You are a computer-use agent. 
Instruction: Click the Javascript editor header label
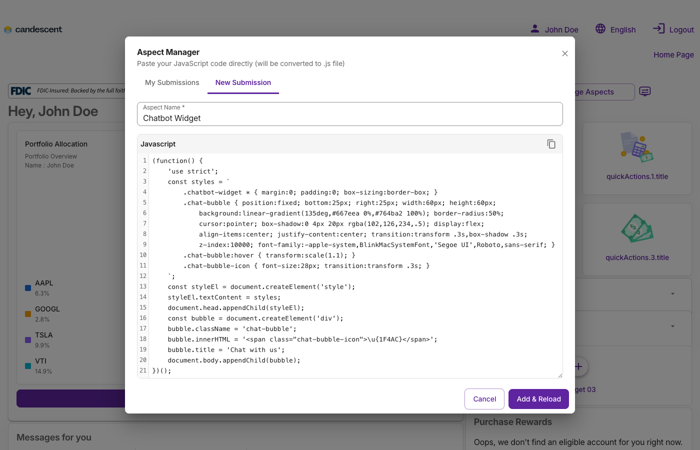click(158, 144)
